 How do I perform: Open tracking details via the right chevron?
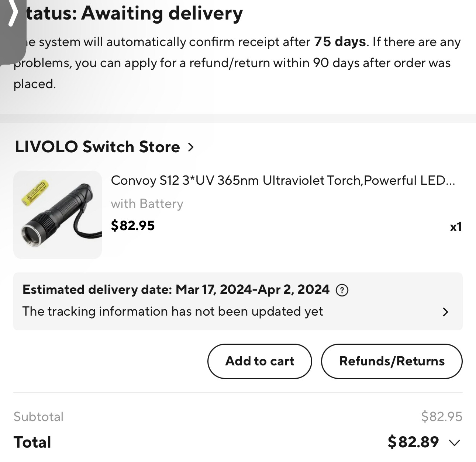[x=445, y=312]
